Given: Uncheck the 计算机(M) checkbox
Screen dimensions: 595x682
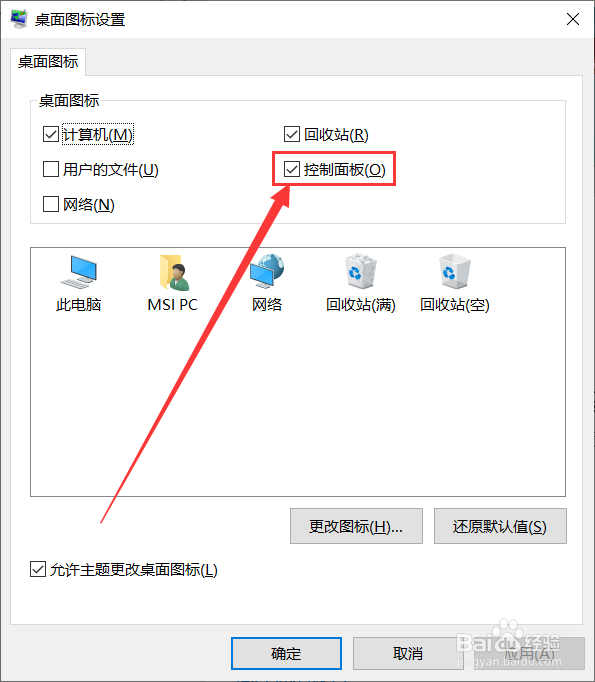Looking at the screenshot, I should pyautogui.click(x=51, y=134).
